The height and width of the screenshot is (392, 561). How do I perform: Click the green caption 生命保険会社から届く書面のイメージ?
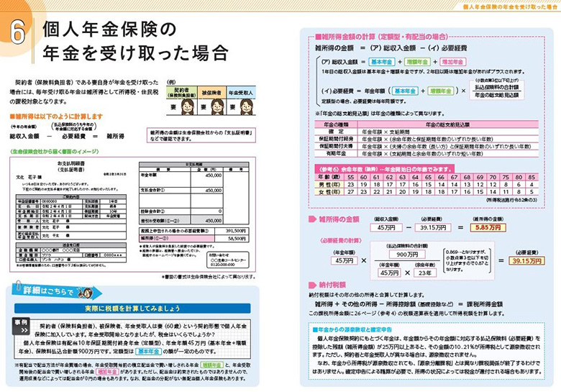click(55, 152)
